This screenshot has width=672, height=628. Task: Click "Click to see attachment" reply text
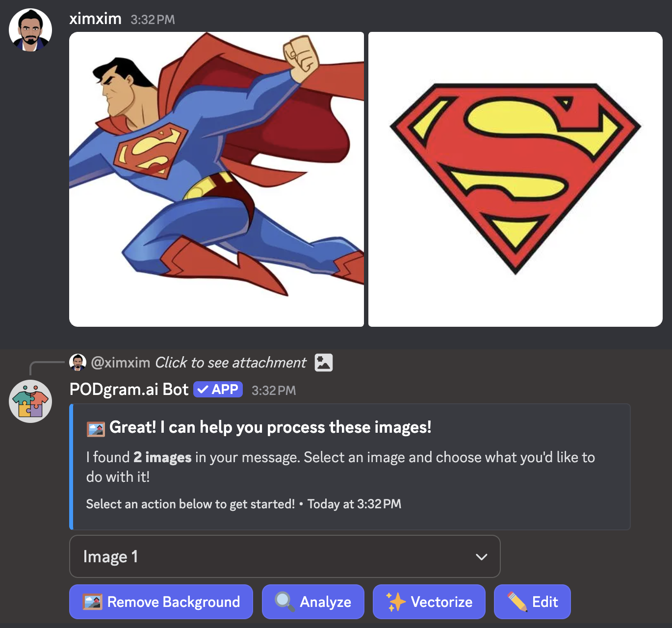(x=231, y=363)
